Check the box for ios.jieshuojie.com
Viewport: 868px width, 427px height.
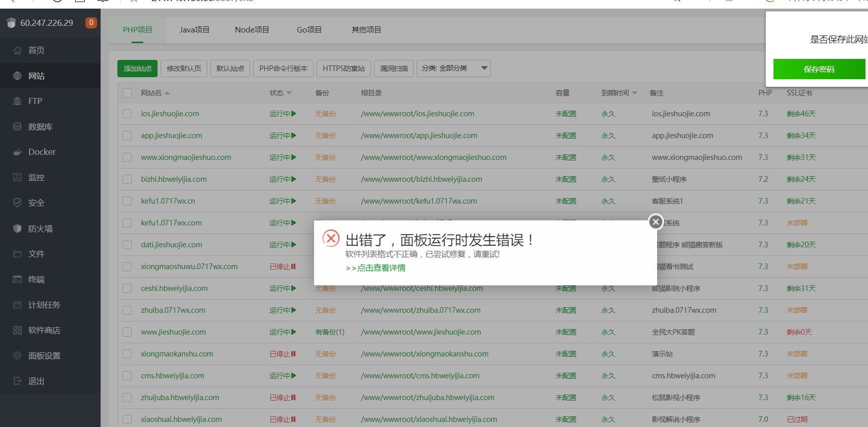click(x=127, y=114)
